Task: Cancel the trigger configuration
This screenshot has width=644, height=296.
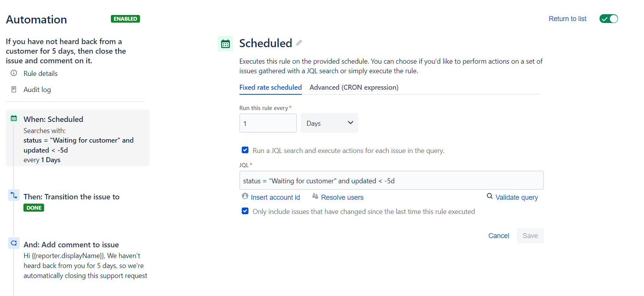Action: point(499,235)
